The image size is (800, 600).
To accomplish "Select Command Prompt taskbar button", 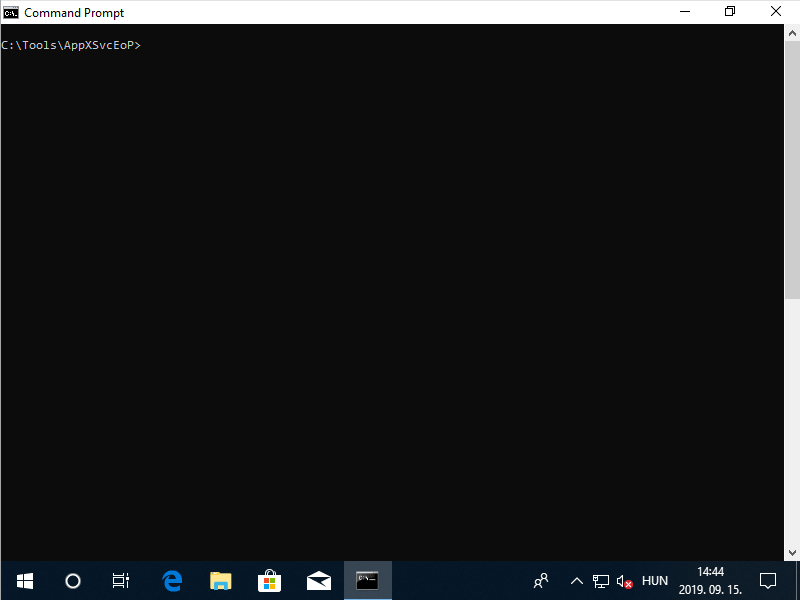I will tap(367, 581).
